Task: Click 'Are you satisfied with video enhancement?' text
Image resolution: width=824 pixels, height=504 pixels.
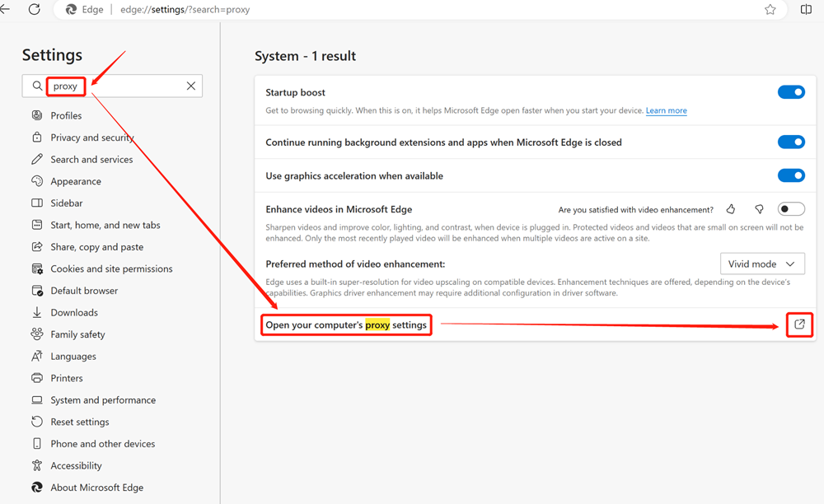Action: point(636,210)
